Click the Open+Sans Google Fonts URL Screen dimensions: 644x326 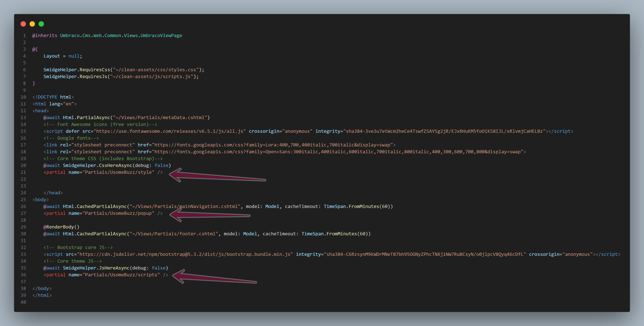337,152
